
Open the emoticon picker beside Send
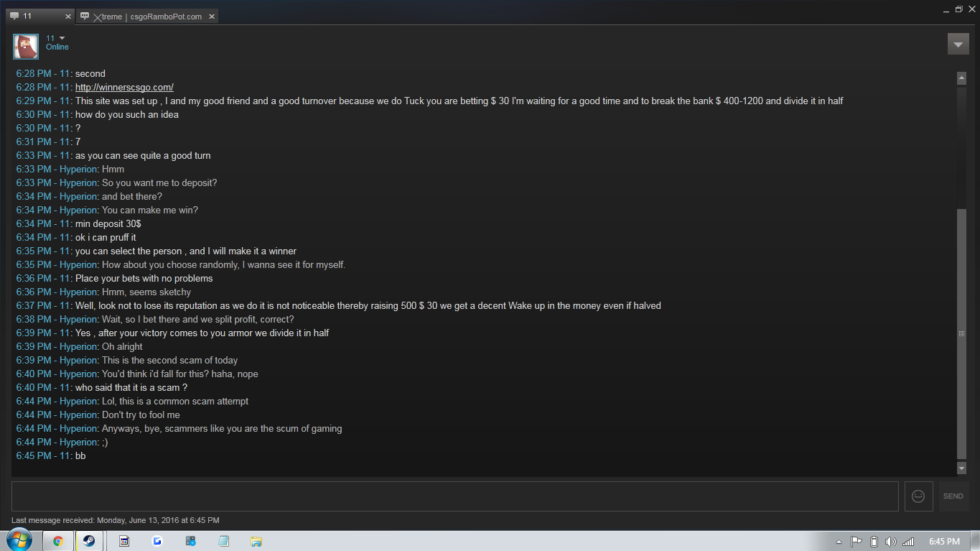click(918, 496)
